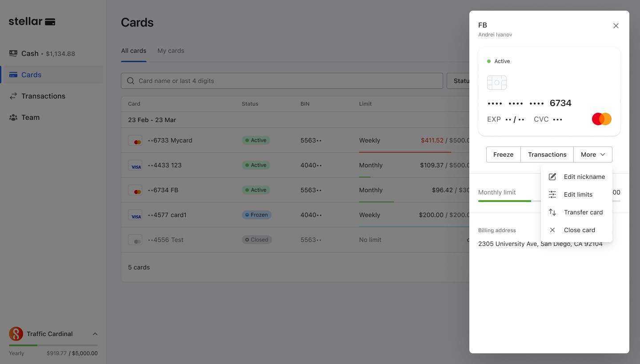This screenshot has width=640, height=364.
Task: Go to Cash in sidebar
Action: [x=52, y=53]
